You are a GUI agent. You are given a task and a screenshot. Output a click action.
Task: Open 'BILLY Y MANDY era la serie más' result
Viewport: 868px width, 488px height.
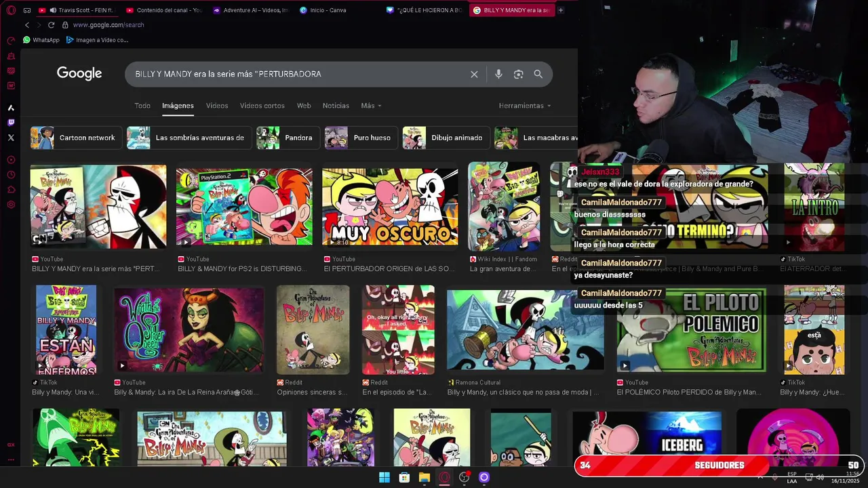96,269
